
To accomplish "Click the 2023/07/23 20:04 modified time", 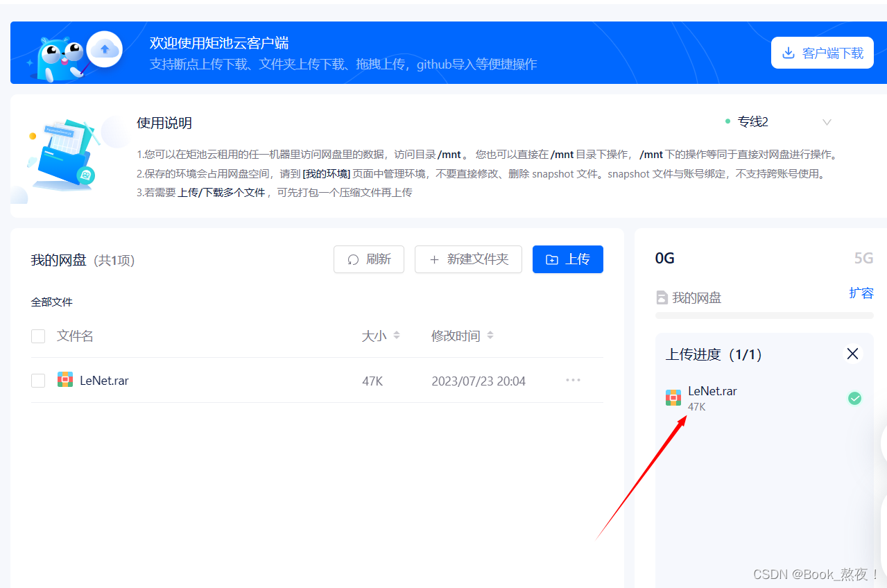I will [479, 381].
